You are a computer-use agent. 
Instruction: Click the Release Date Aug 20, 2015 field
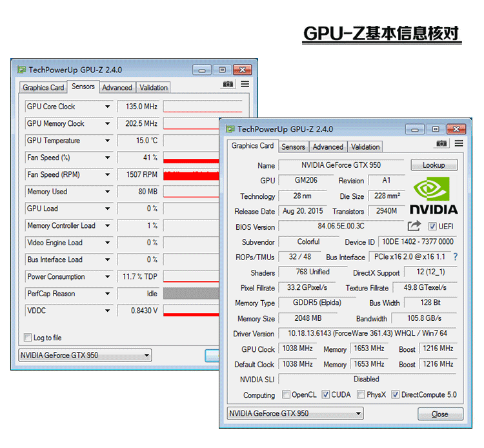click(x=303, y=211)
